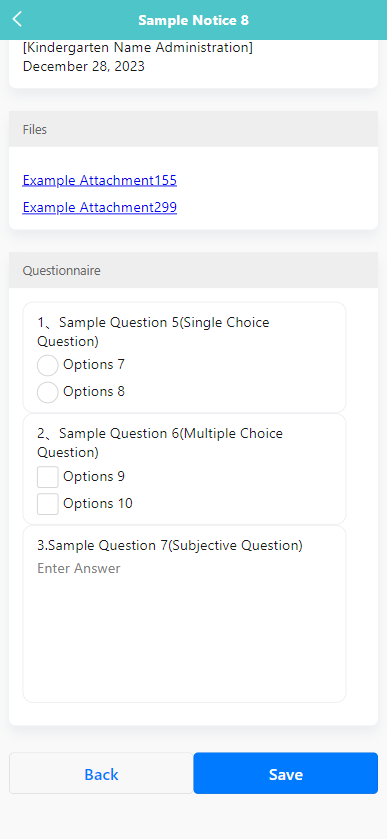Open the Example Attachment155 link
This screenshot has height=839, width=387.
(100, 180)
